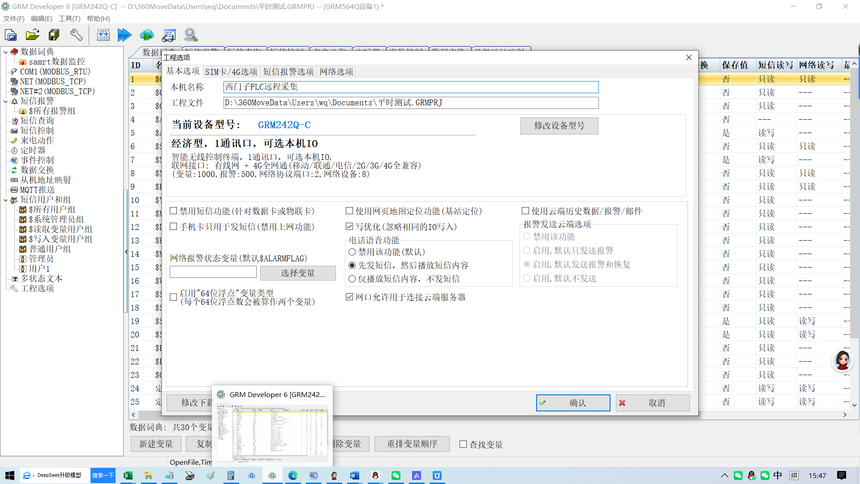The height and width of the screenshot is (484, 860).
Task: Open the 文件(F) menu
Action: click(x=14, y=19)
